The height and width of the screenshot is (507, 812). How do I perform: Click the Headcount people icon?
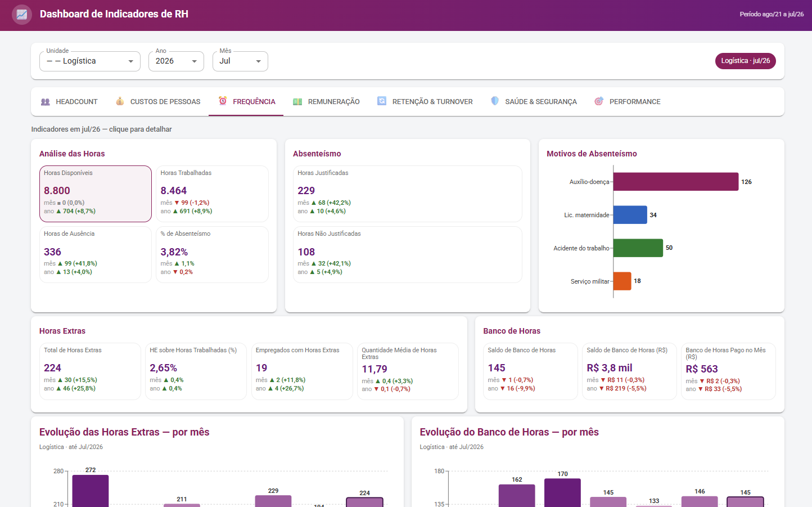coord(46,102)
